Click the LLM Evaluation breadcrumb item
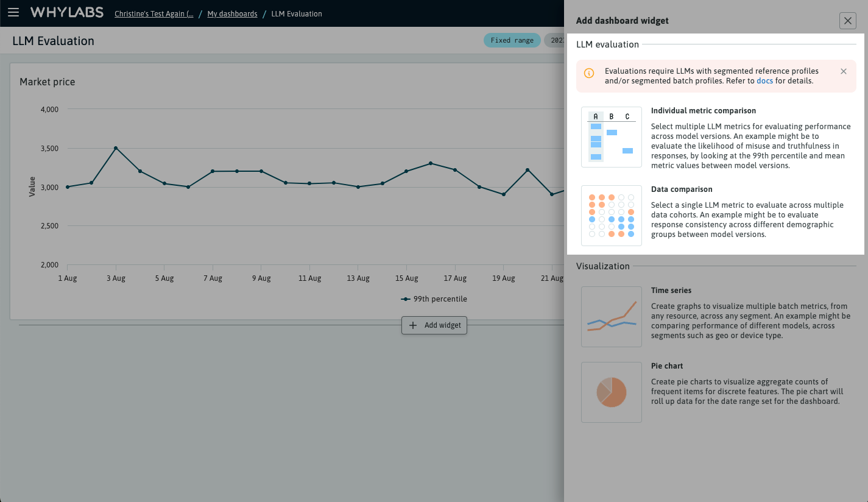 [x=297, y=13]
